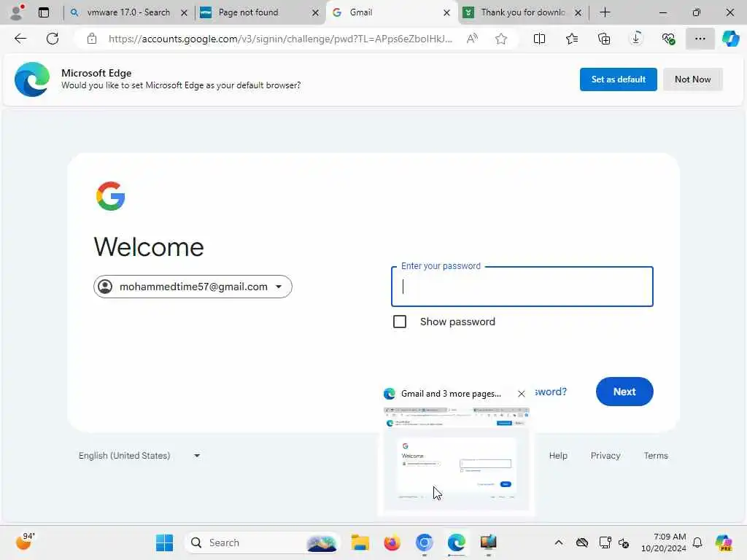Launch Firefox from the taskbar

[x=392, y=542]
